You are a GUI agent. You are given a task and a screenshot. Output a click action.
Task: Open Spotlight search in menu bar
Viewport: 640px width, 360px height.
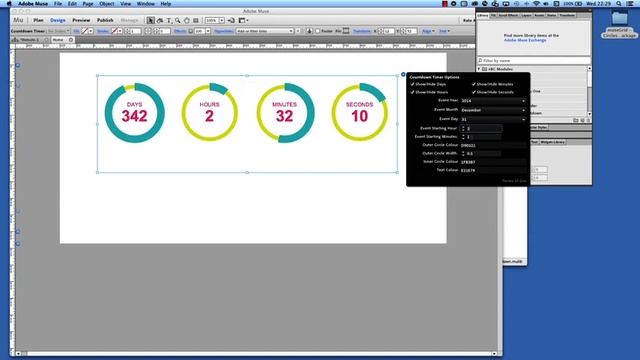tap(619, 4)
